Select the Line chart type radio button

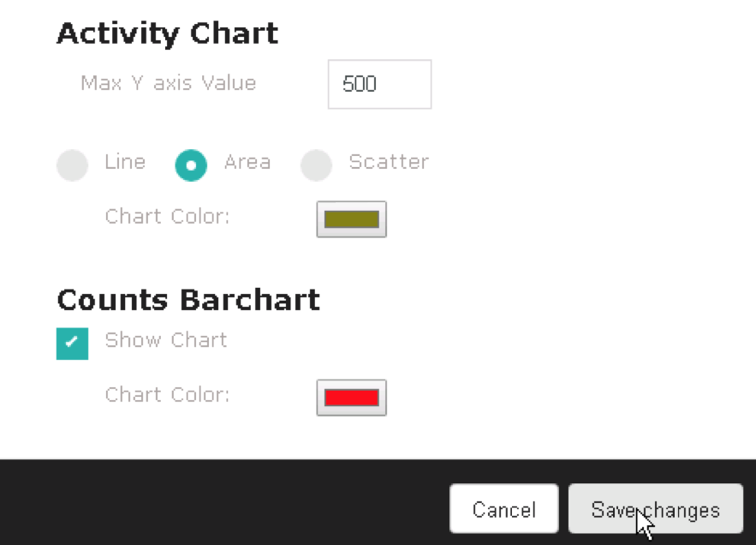(x=73, y=165)
